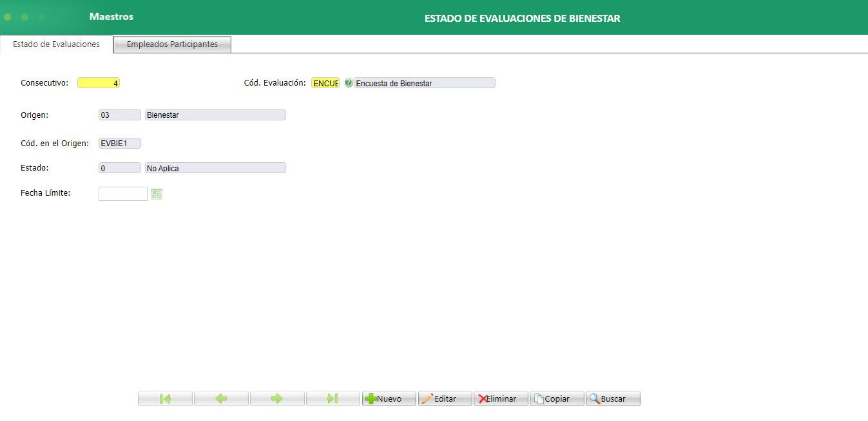Switch to the Empleados Participantes tab
The height and width of the screenshot is (421, 868).
click(171, 44)
